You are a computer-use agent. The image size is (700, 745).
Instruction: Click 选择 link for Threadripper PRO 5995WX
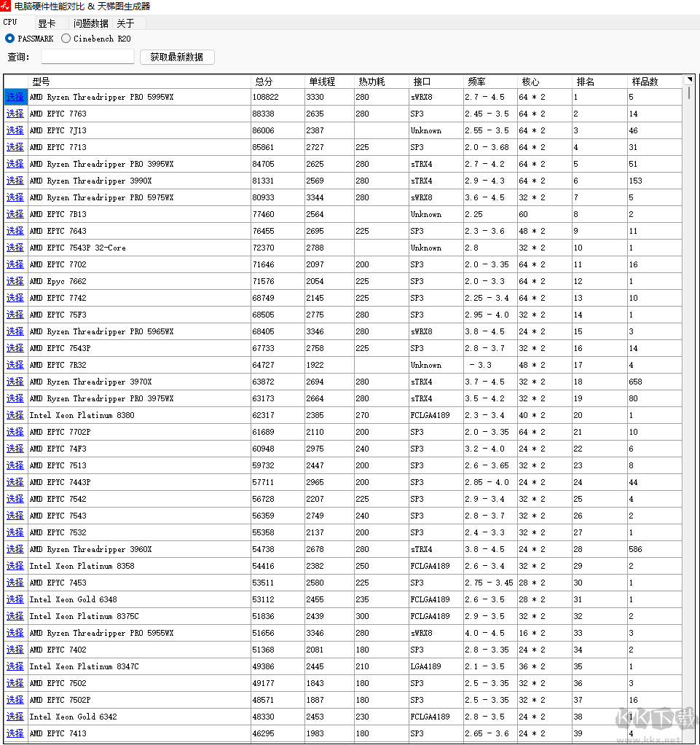[x=15, y=97]
